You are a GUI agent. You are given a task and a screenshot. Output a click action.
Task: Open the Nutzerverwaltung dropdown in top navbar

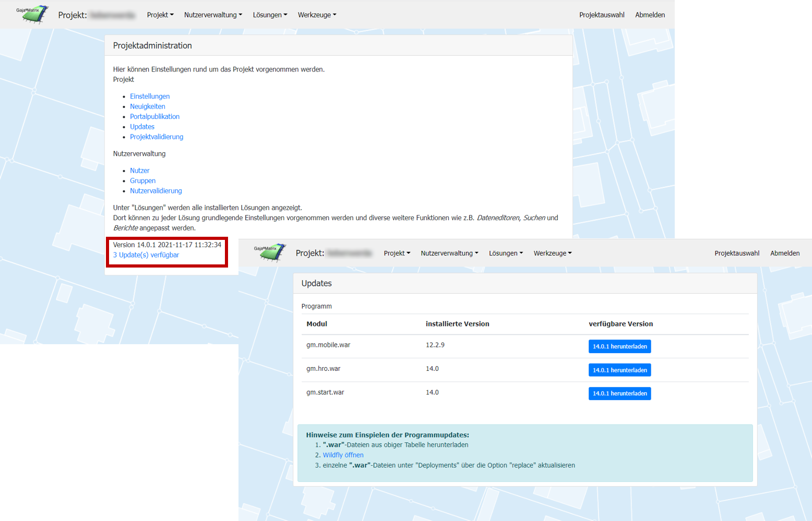pyautogui.click(x=213, y=15)
